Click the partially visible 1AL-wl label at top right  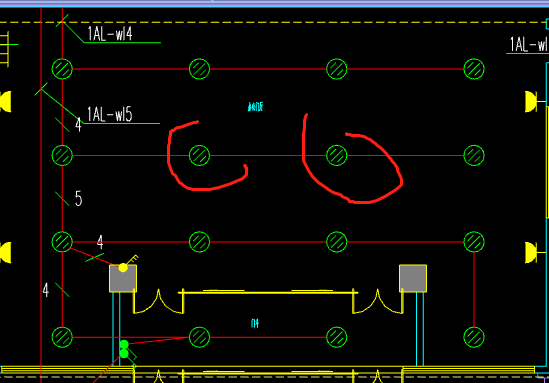coord(529,44)
